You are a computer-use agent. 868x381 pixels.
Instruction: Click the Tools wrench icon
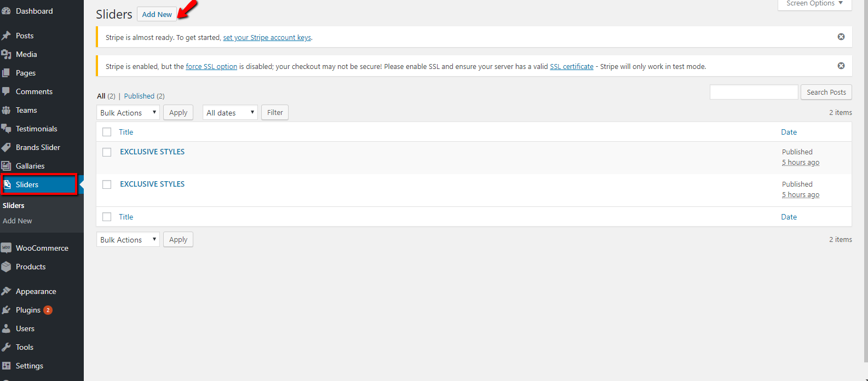coord(6,347)
